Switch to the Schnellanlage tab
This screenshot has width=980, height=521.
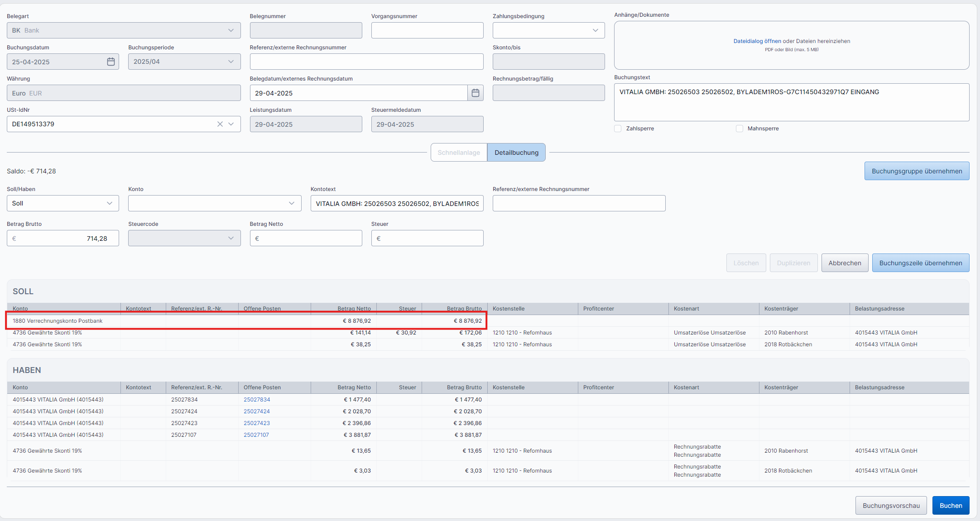pyautogui.click(x=458, y=153)
